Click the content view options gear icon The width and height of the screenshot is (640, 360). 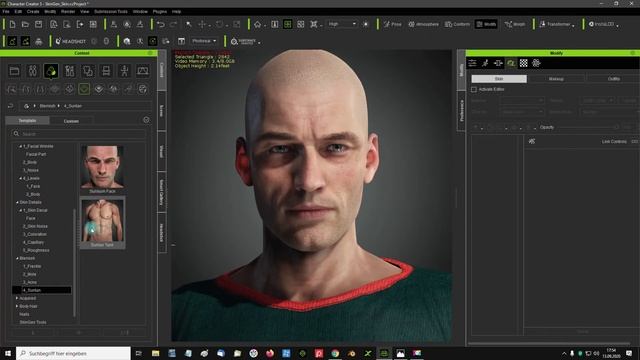146,120
